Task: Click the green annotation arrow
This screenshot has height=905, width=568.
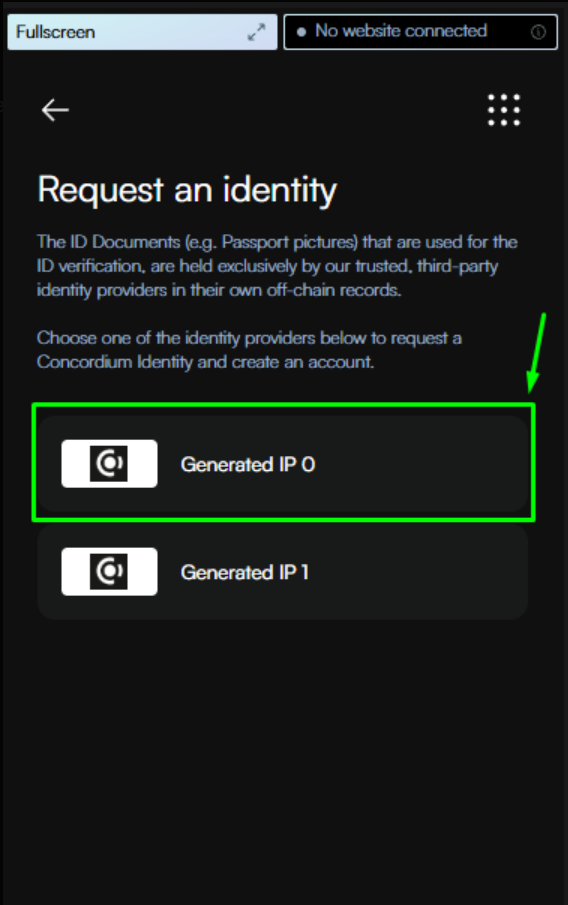Action: click(536, 353)
